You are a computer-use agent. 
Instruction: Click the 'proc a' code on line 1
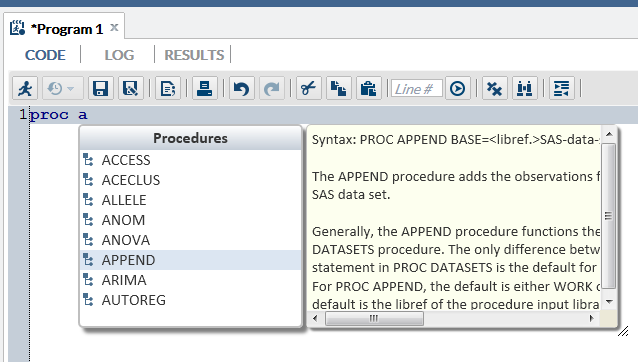(x=59, y=115)
